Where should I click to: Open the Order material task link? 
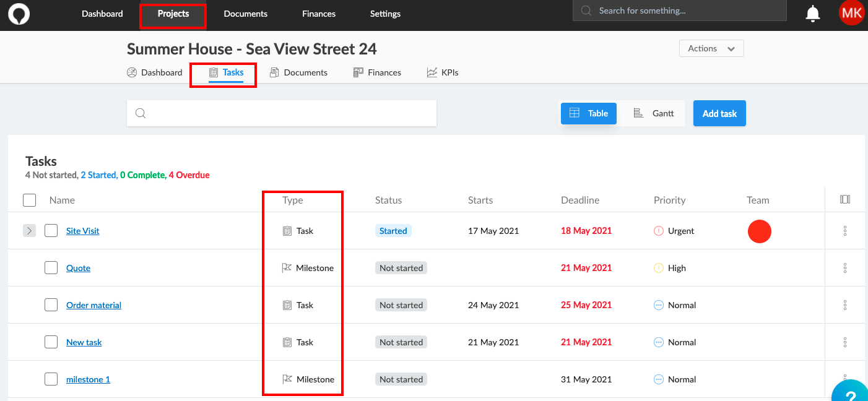click(93, 305)
